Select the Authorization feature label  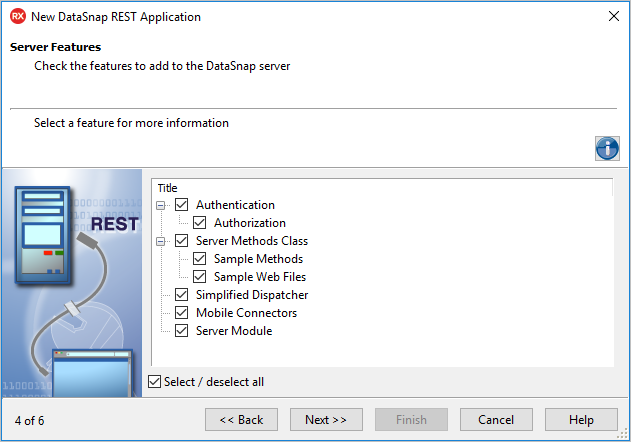[x=250, y=223]
